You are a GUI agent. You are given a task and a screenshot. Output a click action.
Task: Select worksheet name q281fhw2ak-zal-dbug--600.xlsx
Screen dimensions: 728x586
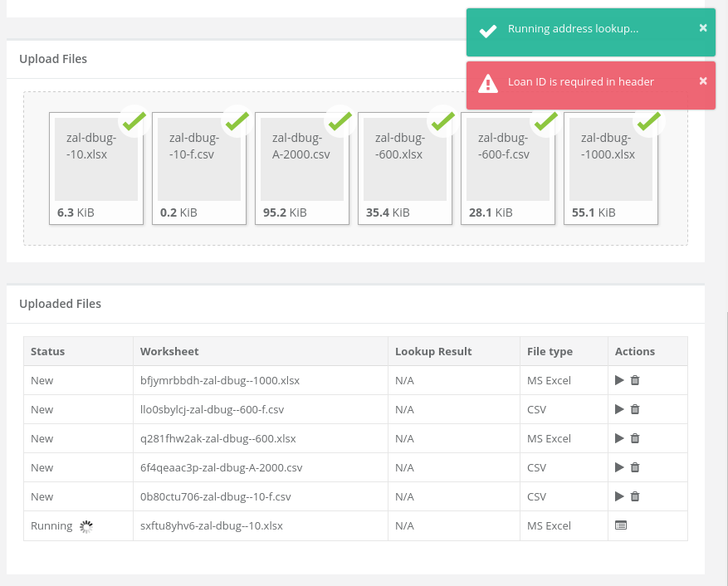click(217, 438)
